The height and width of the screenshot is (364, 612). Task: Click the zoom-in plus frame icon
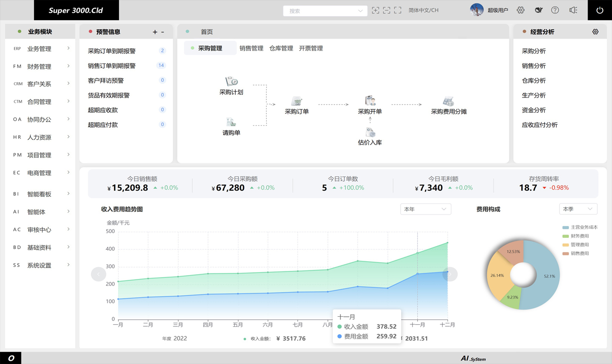click(375, 11)
